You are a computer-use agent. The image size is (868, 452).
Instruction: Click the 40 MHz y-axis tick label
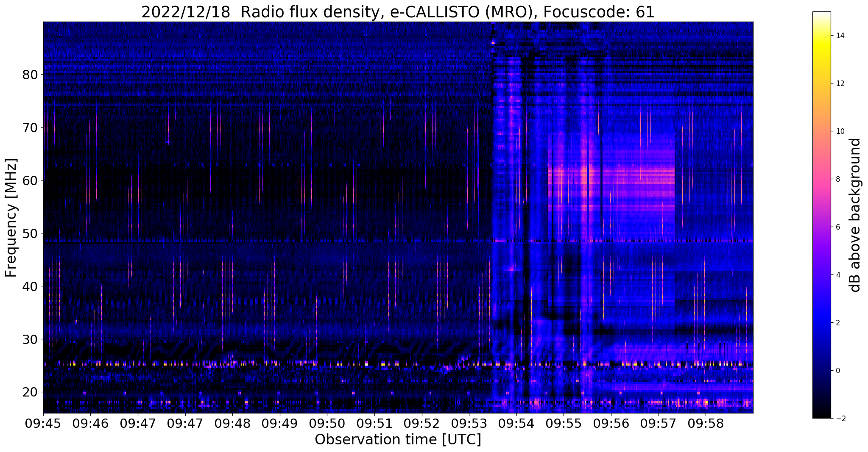[30, 286]
